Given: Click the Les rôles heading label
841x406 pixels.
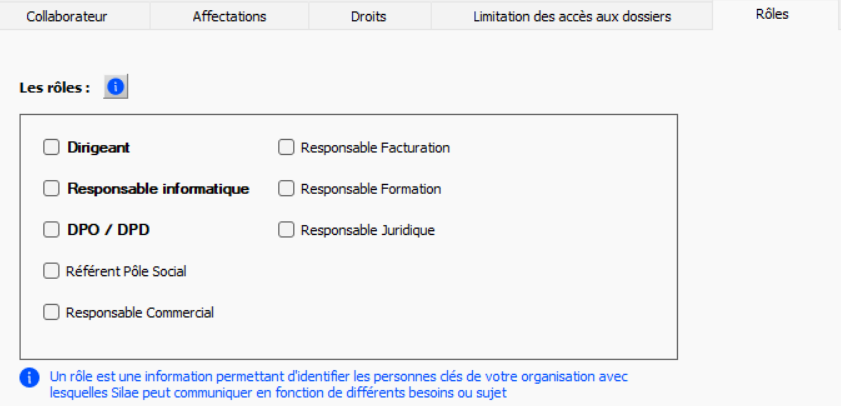Looking at the screenshot, I should point(55,87).
